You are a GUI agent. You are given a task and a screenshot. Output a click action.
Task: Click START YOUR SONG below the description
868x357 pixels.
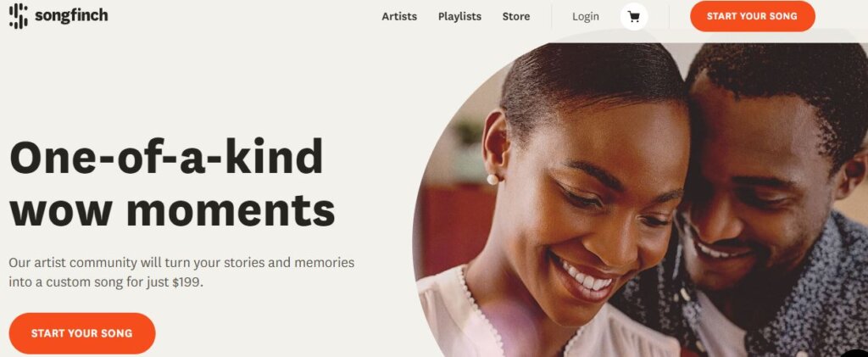(82, 333)
